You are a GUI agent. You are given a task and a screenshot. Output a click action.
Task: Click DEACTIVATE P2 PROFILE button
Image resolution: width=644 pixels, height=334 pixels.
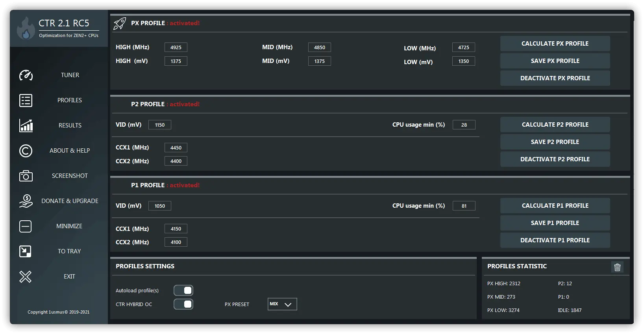555,159
